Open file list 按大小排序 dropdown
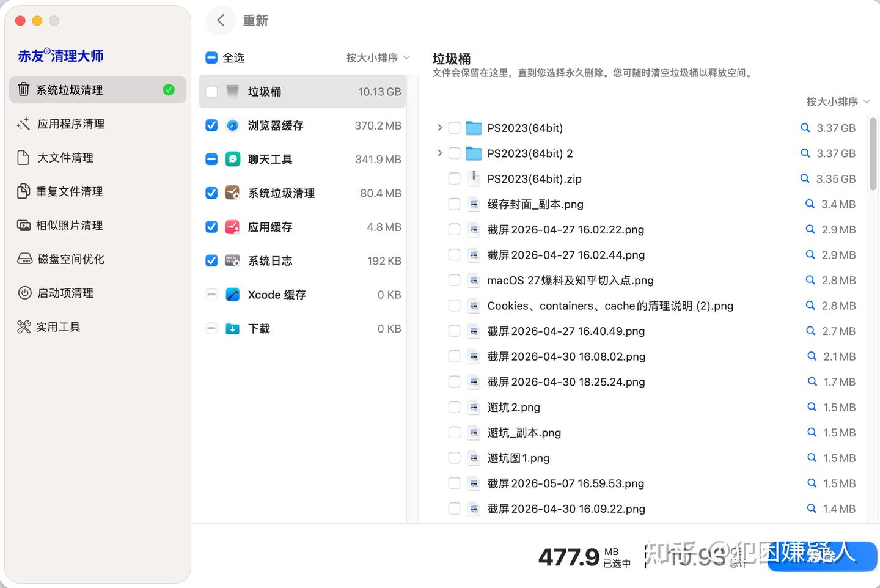 pos(838,101)
